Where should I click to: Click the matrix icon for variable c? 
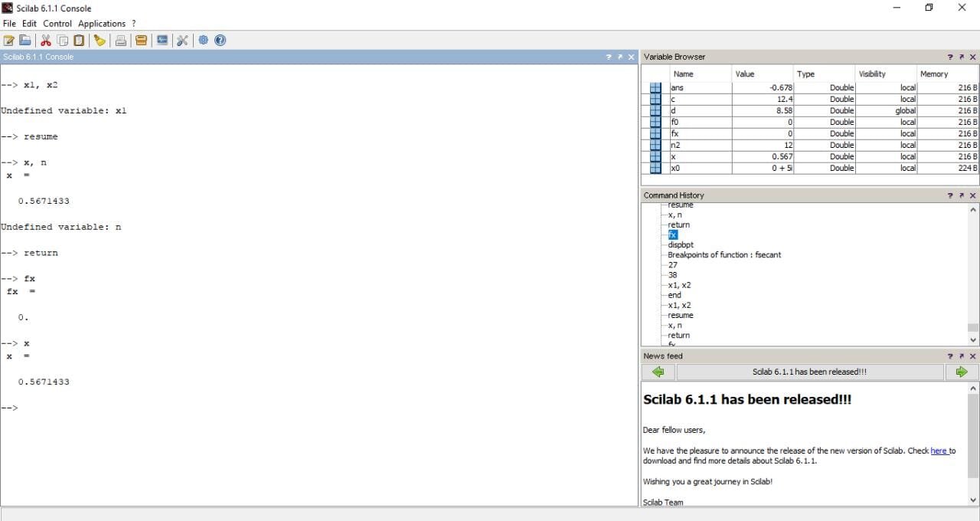[655, 99]
